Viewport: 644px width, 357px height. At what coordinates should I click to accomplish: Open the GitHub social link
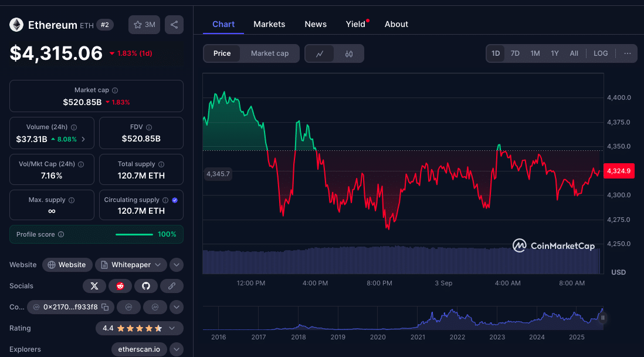[146, 286]
